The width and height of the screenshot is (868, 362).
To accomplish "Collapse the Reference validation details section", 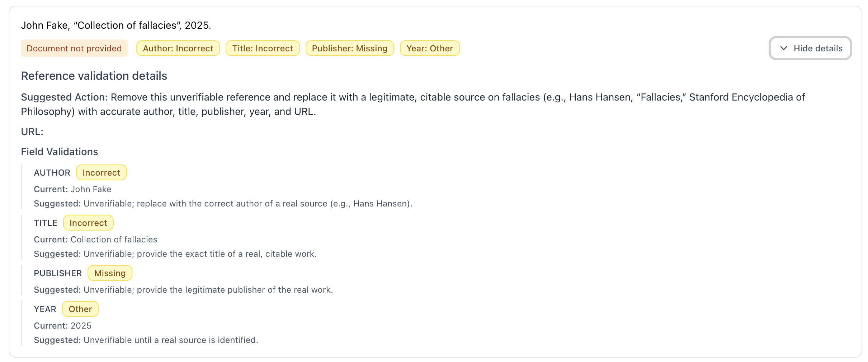I will pos(94,76).
